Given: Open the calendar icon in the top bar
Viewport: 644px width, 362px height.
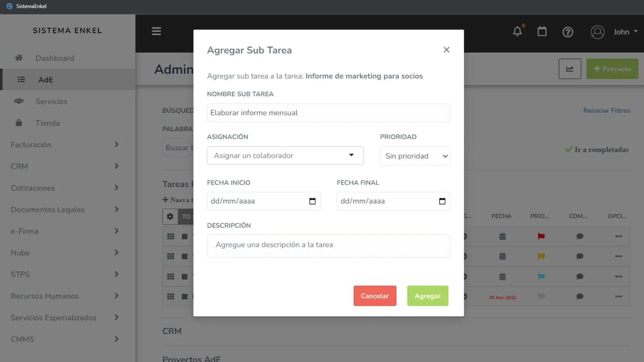Looking at the screenshot, I should [542, 31].
